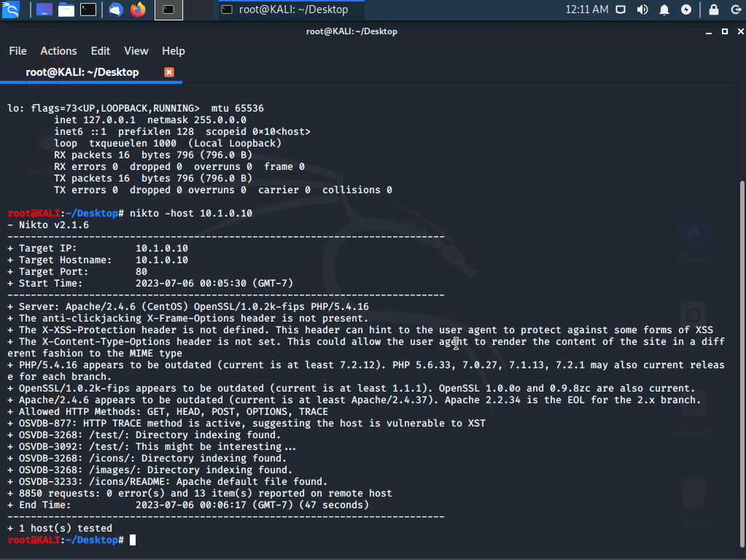The height and width of the screenshot is (560, 746).
Task: Click the 'Target IP:' output line
Action: click(98, 249)
